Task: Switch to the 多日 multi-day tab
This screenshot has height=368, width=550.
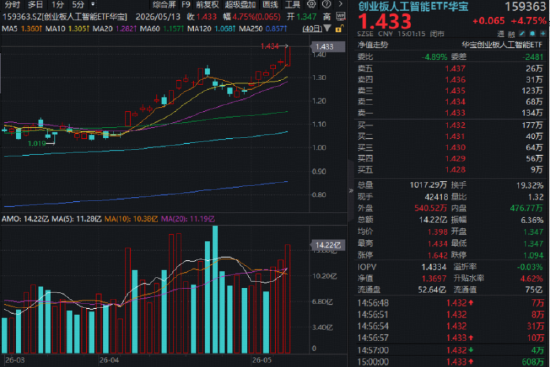Action: coord(35,5)
